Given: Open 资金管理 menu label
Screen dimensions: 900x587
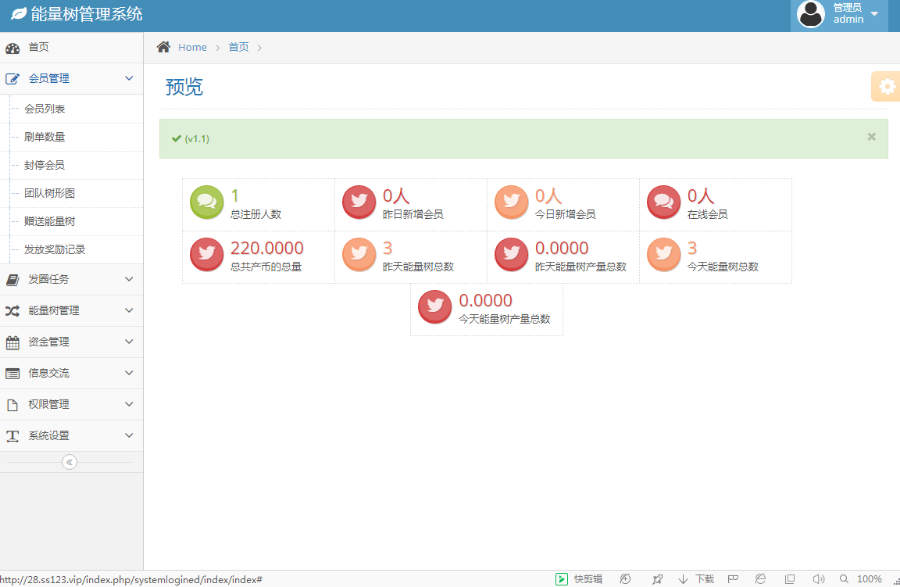Looking at the screenshot, I should (x=49, y=341).
